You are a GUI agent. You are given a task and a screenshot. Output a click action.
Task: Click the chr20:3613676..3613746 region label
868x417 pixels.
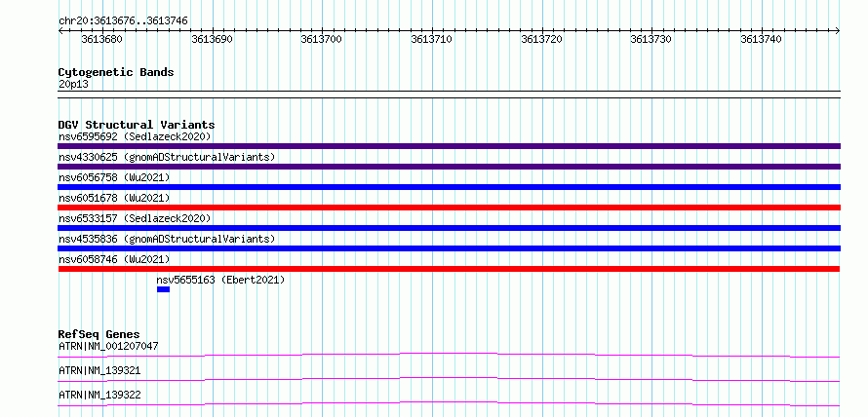[x=123, y=20]
